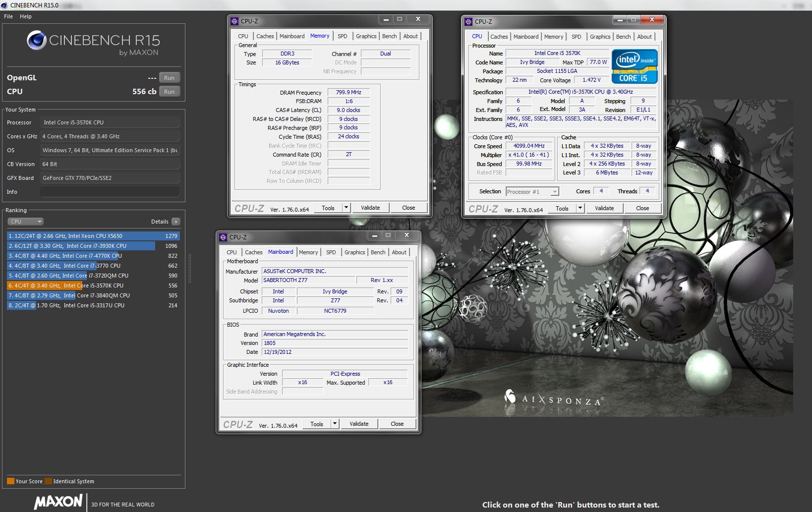Open Bench tab in processor CPU-Z window
The height and width of the screenshot is (512, 812).
[623, 37]
